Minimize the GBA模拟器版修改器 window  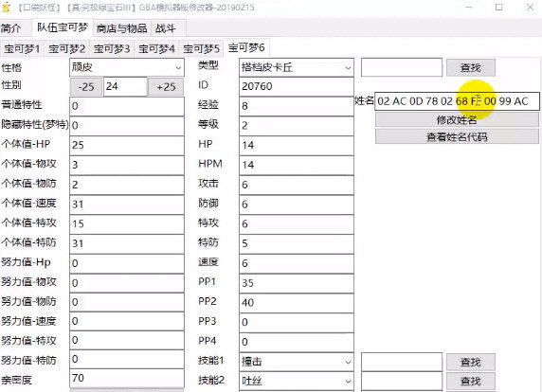point(468,7)
